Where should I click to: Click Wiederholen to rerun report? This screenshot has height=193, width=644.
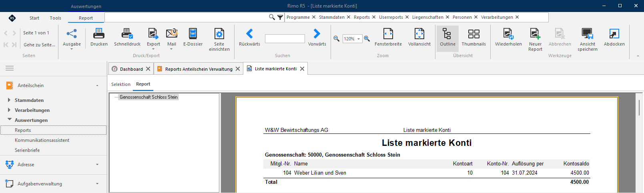pos(508,38)
